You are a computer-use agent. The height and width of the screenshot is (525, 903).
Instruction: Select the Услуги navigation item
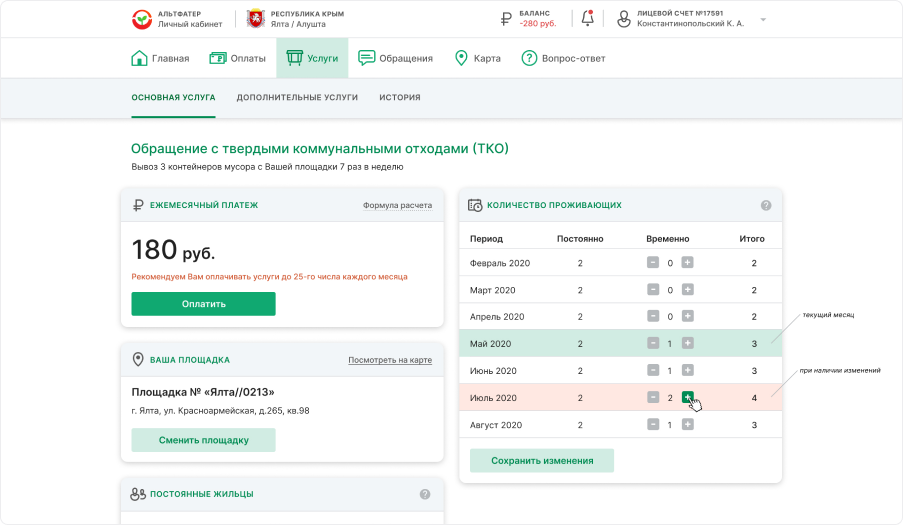[312, 58]
